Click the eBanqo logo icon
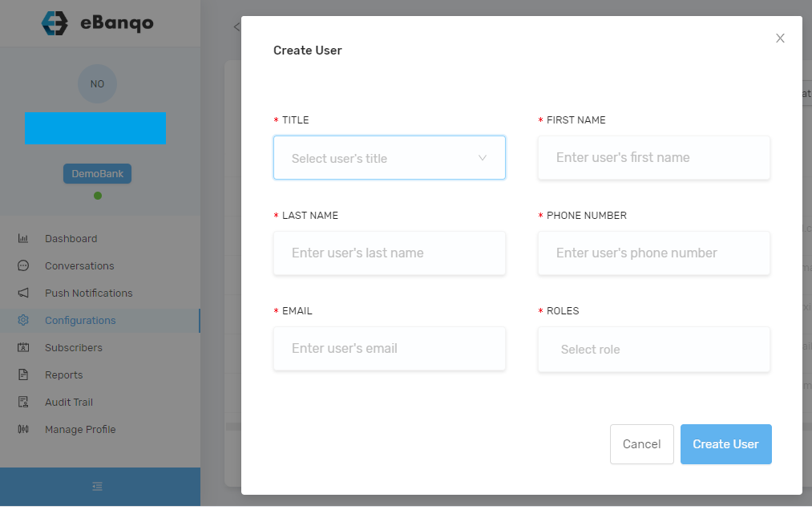 point(55,23)
